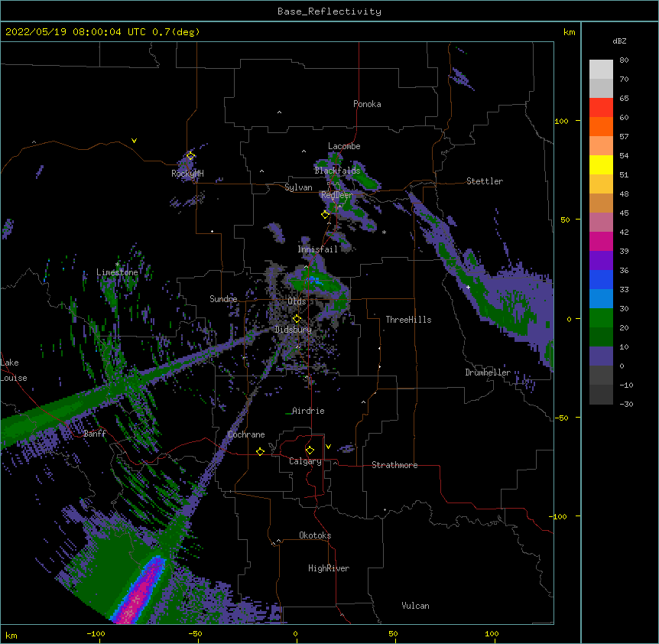
Task: Click the white plus marker west of Drumheller echo
Action: (x=468, y=287)
